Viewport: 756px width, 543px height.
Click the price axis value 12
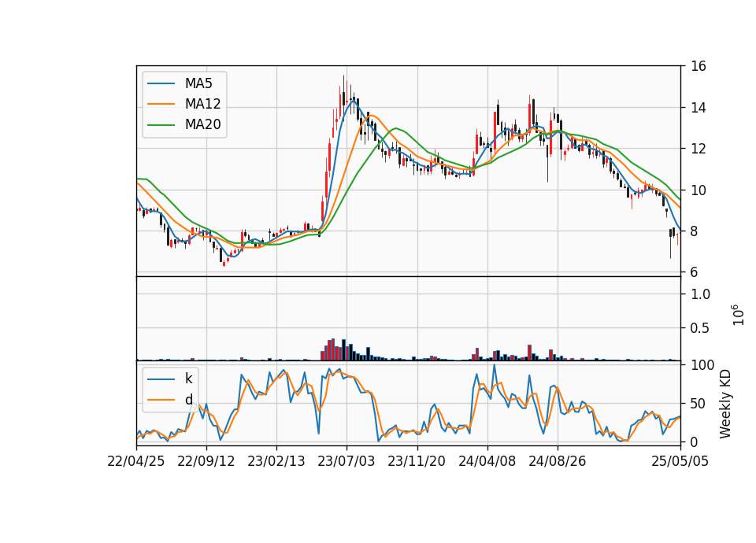tap(699, 149)
